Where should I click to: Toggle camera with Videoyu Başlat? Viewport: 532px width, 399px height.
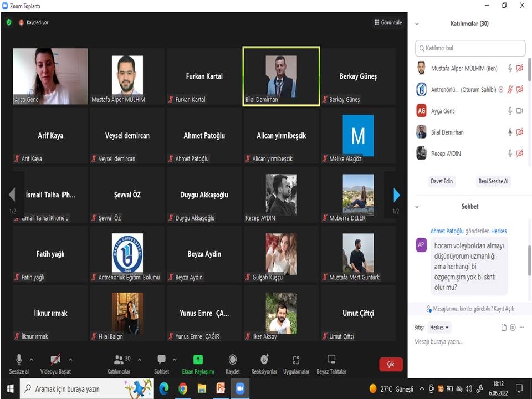pos(55,360)
